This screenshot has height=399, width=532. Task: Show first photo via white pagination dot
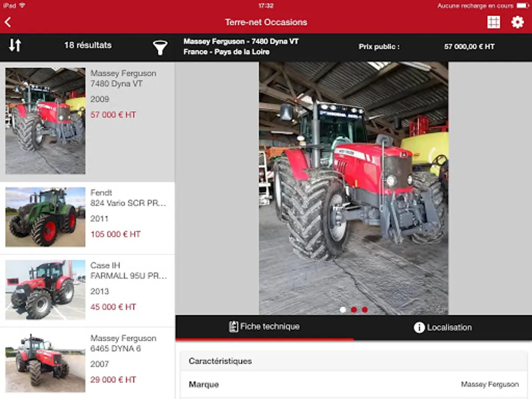coord(343,310)
